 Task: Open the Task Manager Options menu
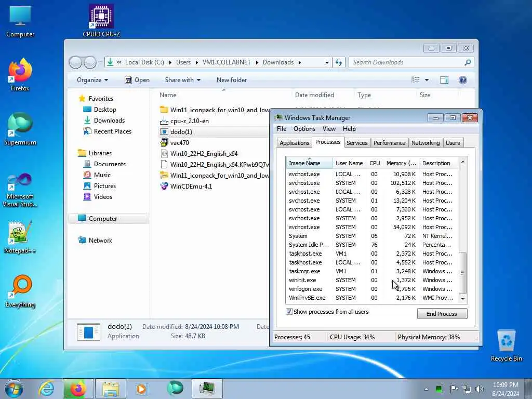304,129
